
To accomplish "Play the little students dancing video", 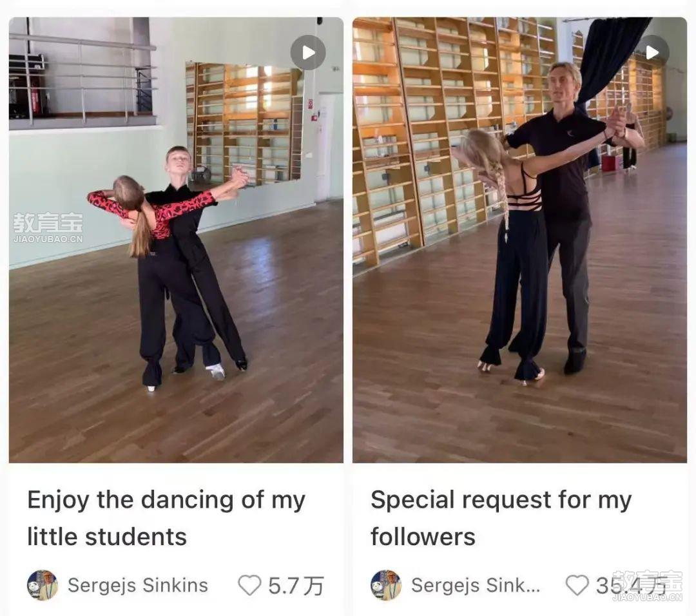I will pos(307,52).
